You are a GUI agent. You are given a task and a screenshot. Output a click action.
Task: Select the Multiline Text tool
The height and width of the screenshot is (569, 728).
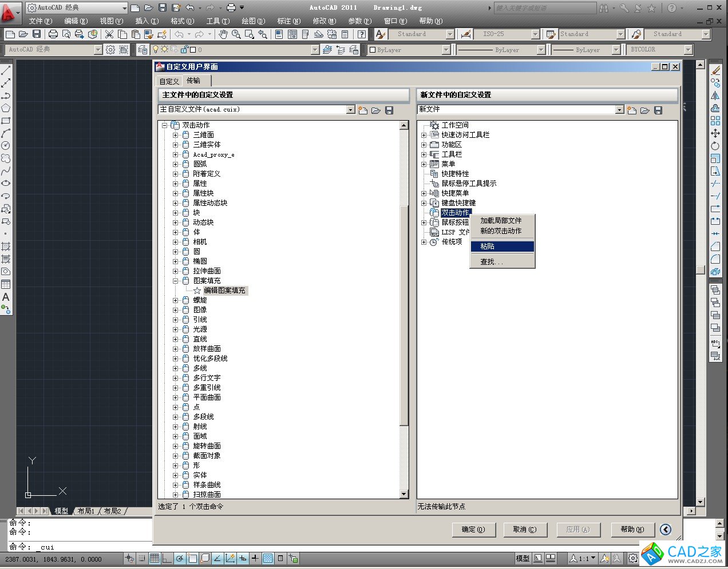pyautogui.click(x=6, y=297)
